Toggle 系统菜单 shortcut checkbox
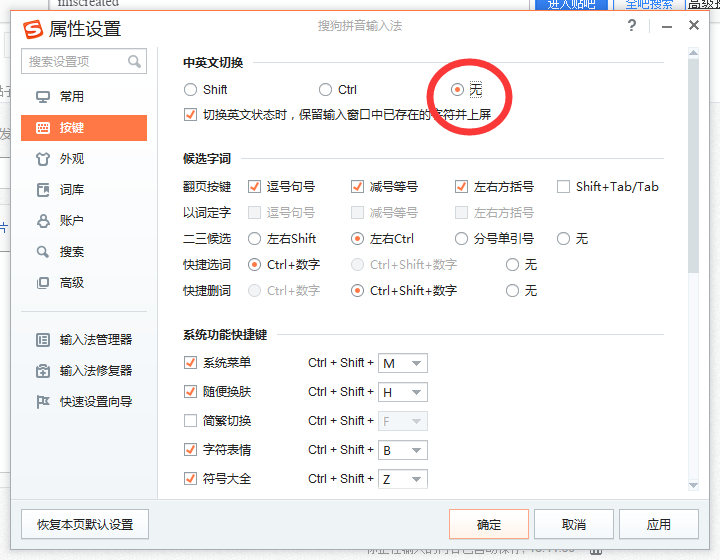This screenshot has width=720, height=560. pos(190,363)
